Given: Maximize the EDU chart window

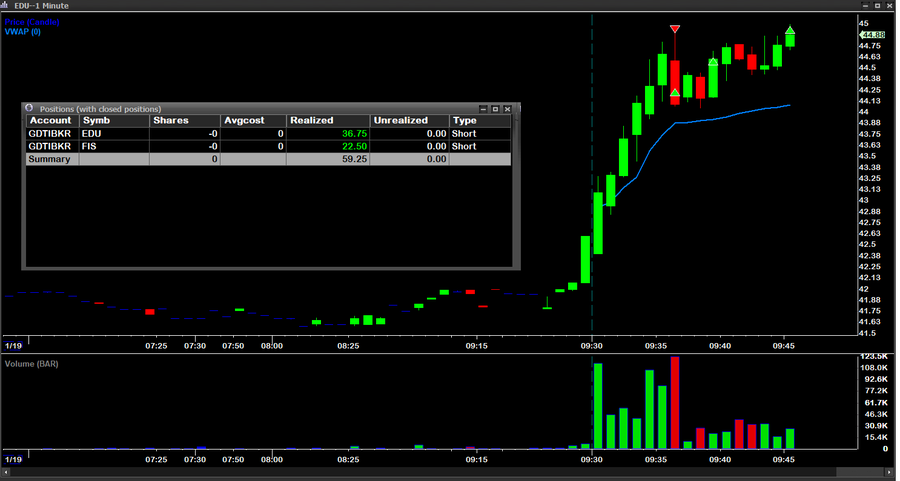Looking at the screenshot, I should (877, 5).
